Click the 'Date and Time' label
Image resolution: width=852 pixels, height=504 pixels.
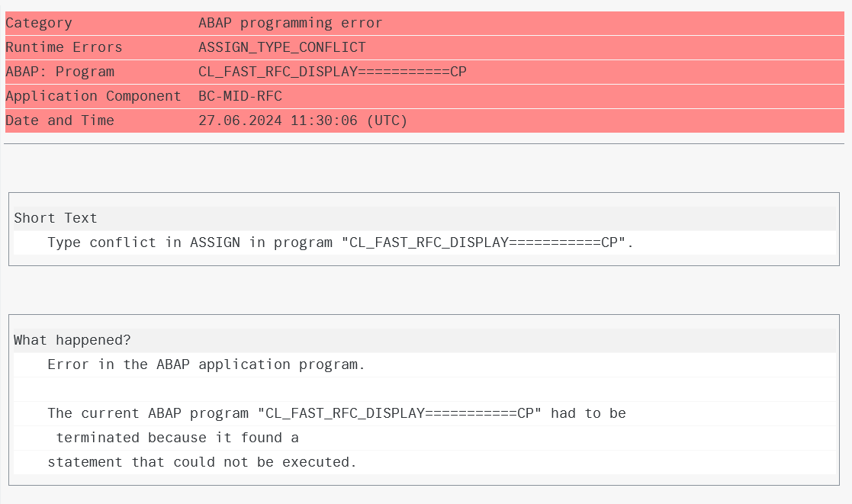click(59, 120)
